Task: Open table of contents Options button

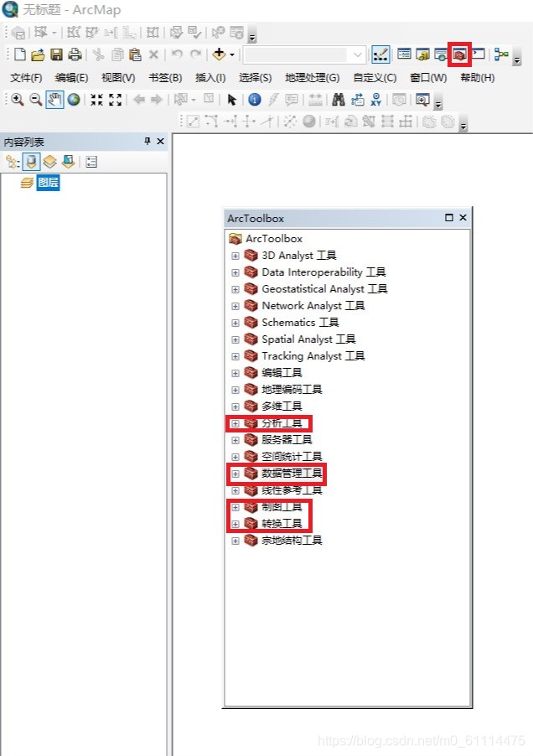Action: tap(91, 162)
